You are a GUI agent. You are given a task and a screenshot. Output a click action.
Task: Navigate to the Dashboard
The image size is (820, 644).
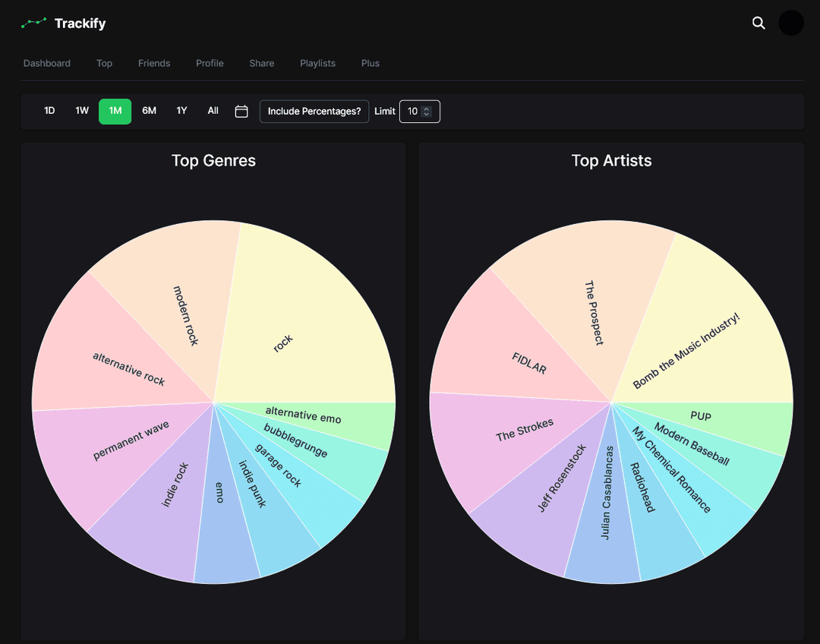tap(46, 64)
